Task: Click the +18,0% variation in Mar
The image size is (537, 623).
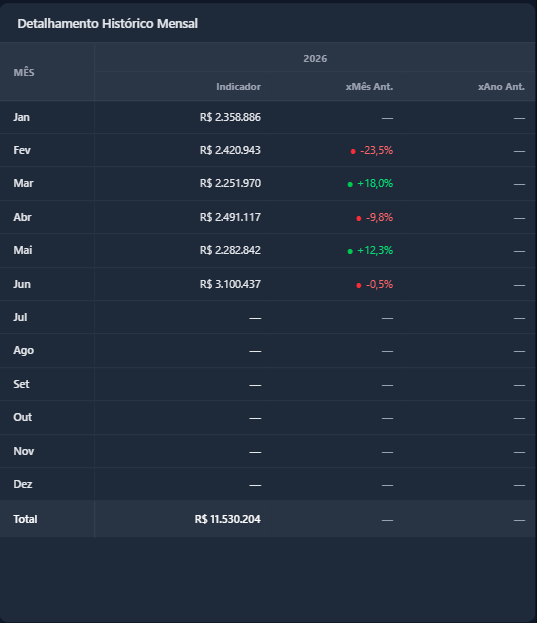Action: click(375, 184)
